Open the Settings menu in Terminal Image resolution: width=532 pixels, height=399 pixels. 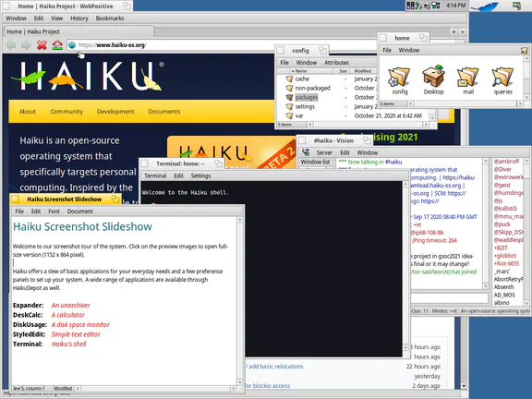(200, 175)
